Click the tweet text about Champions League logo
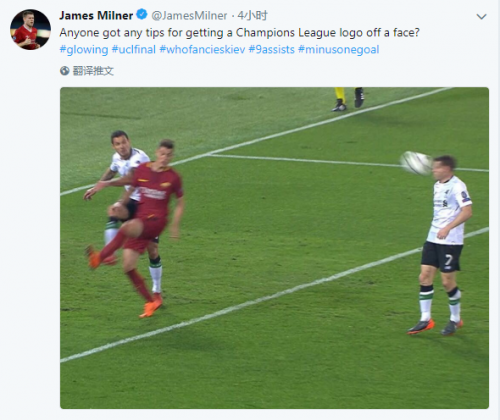The image size is (500, 420). [239, 33]
